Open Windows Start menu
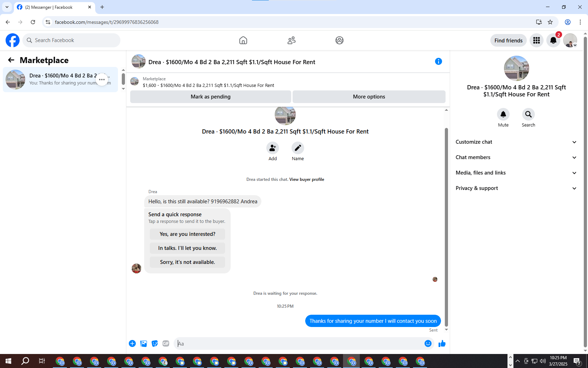This screenshot has height=368, width=588. click(8, 361)
